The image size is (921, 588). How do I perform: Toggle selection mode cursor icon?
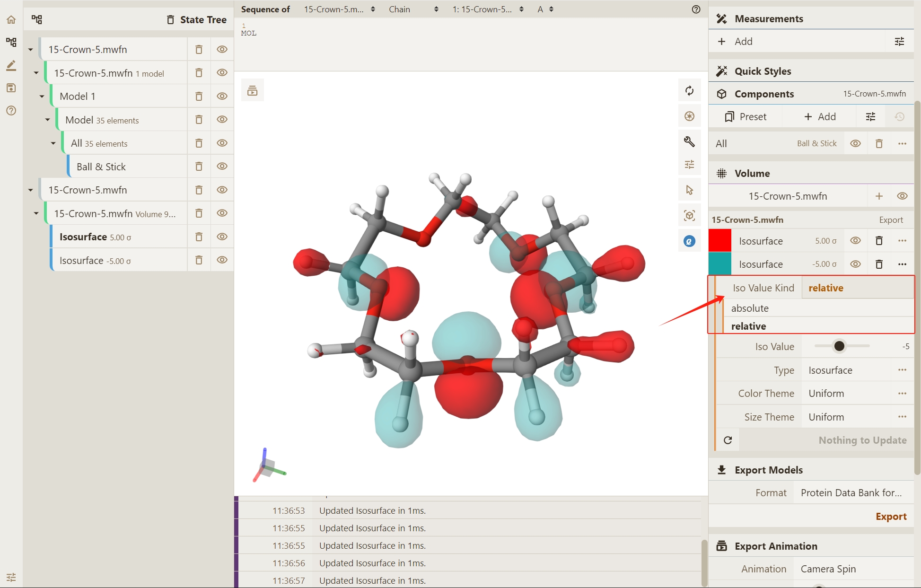[689, 190]
